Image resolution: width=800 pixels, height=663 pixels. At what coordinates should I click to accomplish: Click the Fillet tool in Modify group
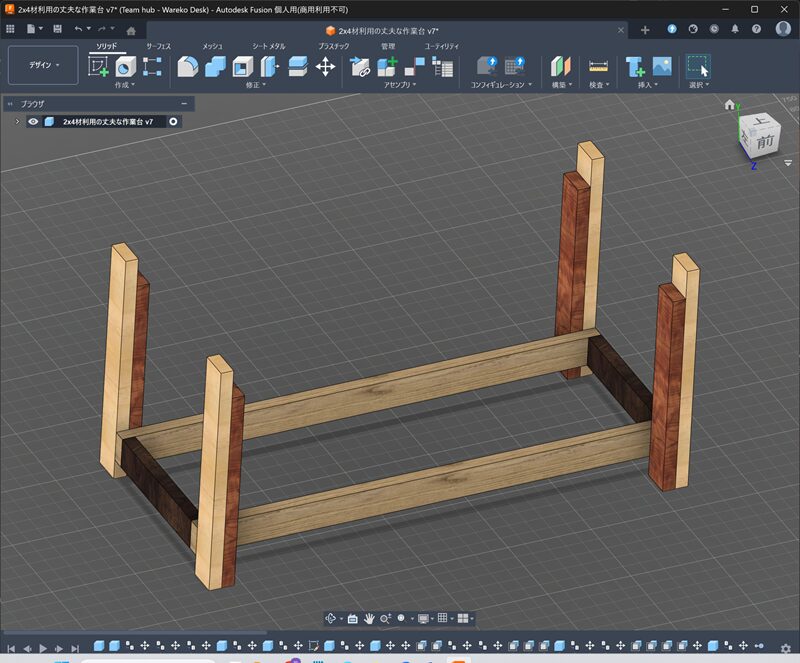pyautogui.click(x=187, y=67)
